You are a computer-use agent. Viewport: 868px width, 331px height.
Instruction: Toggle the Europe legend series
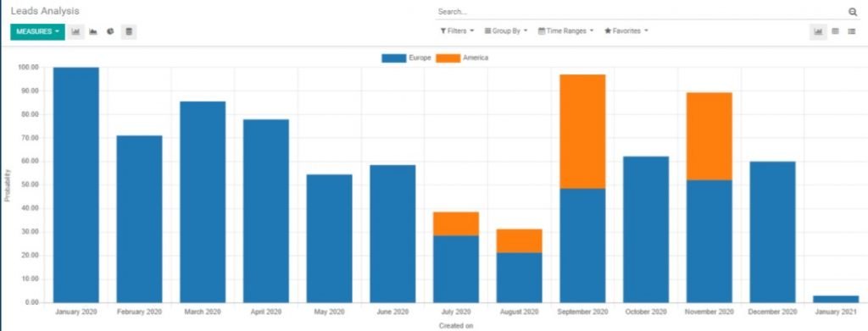(x=406, y=58)
